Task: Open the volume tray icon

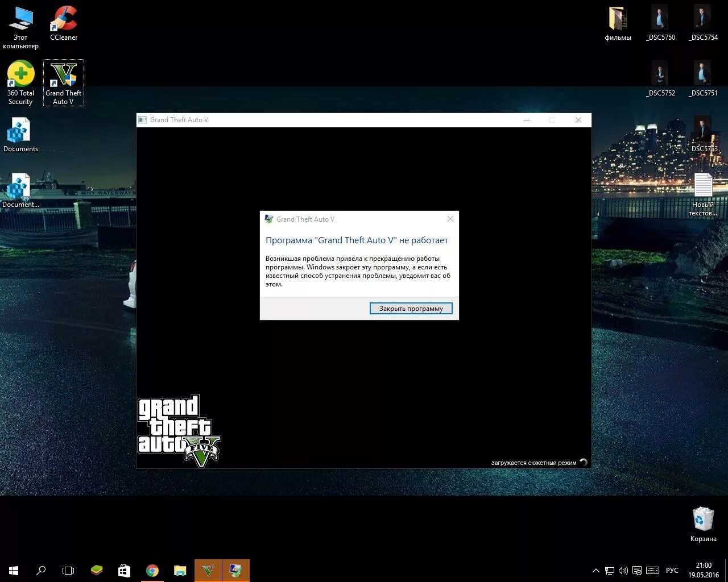Action: click(x=623, y=571)
